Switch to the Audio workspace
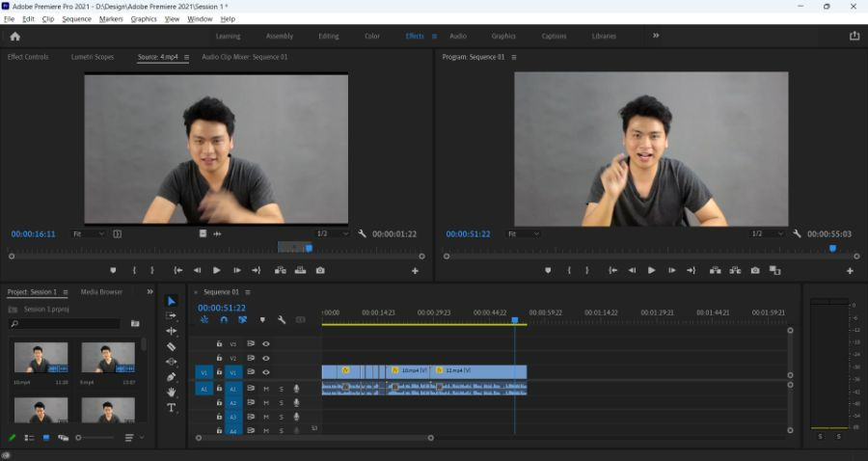 click(x=458, y=36)
